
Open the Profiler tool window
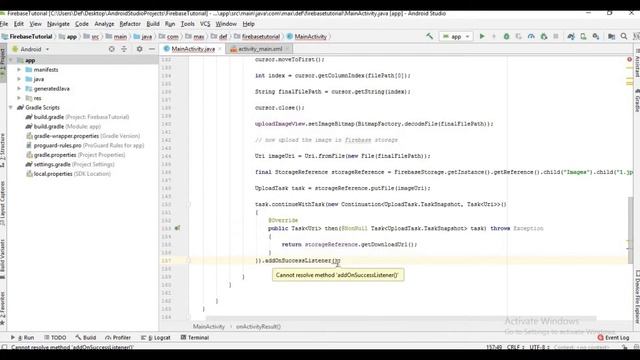point(118,338)
